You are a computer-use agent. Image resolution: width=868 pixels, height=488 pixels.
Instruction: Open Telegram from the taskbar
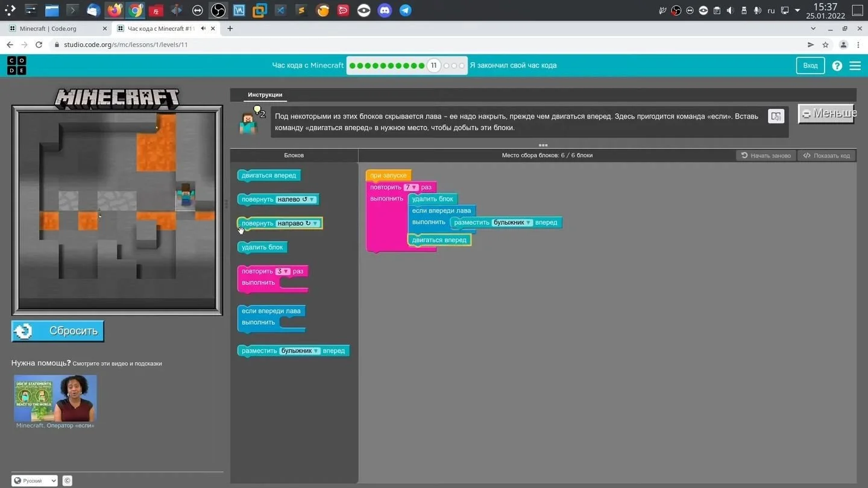(406, 10)
